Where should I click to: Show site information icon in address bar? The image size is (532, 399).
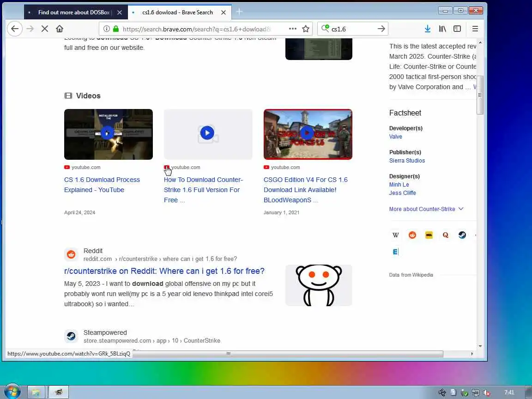[x=107, y=29]
